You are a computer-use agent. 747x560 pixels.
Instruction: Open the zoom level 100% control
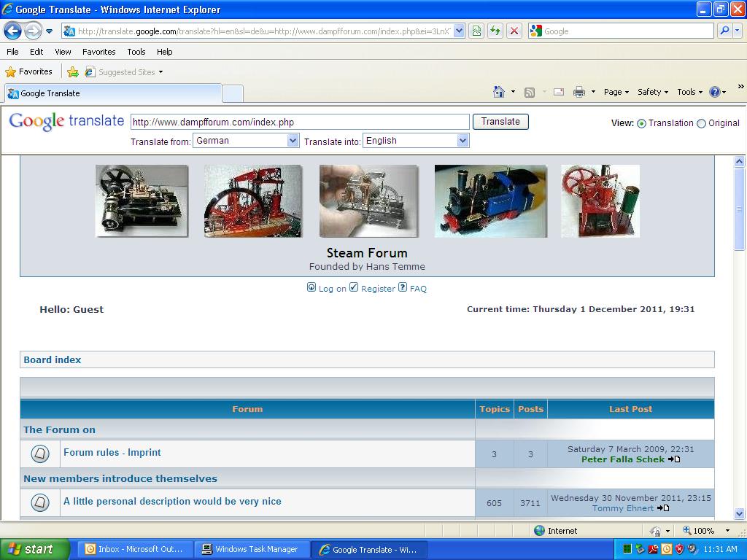(706, 531)
